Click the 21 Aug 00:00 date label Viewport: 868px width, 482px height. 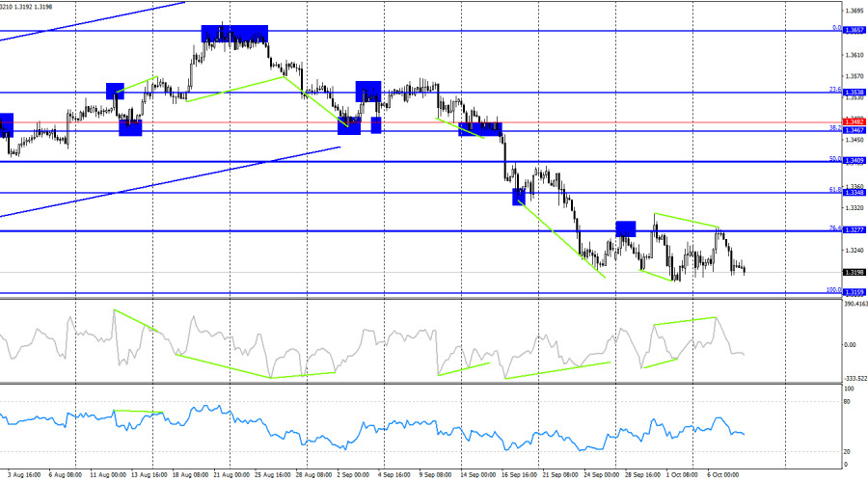(231, 475)
